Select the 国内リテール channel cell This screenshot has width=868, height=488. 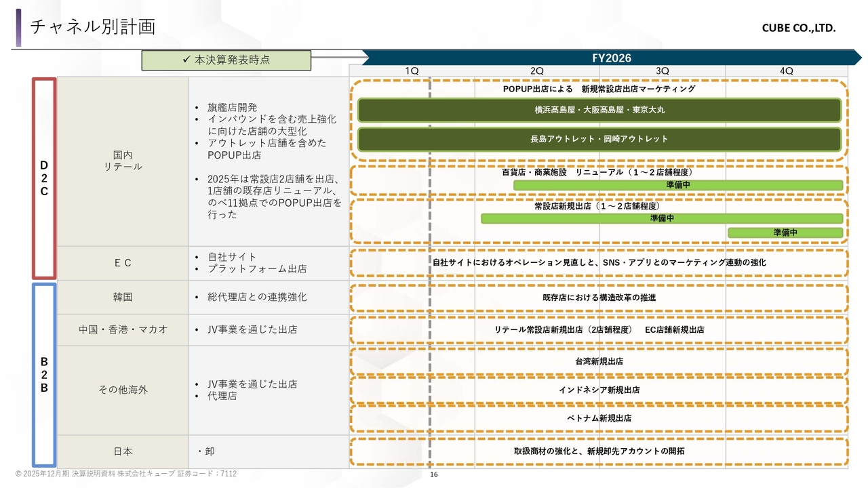pos(123,161)
